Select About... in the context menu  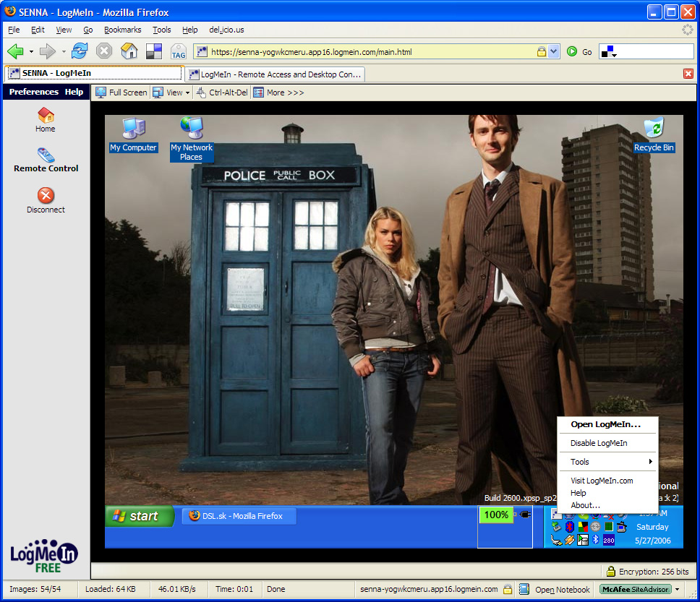[585, 504]
